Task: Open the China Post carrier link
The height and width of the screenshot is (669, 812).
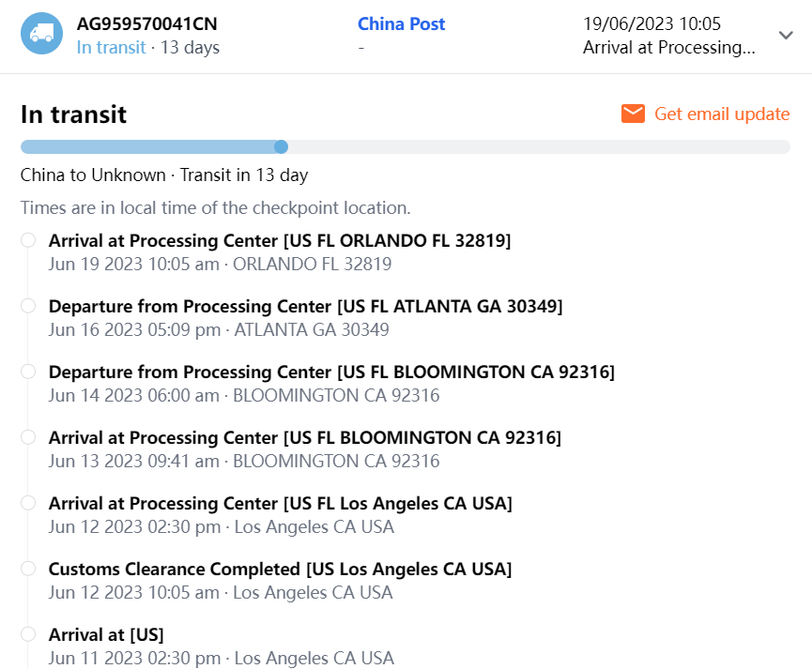Action: point(401,23)
